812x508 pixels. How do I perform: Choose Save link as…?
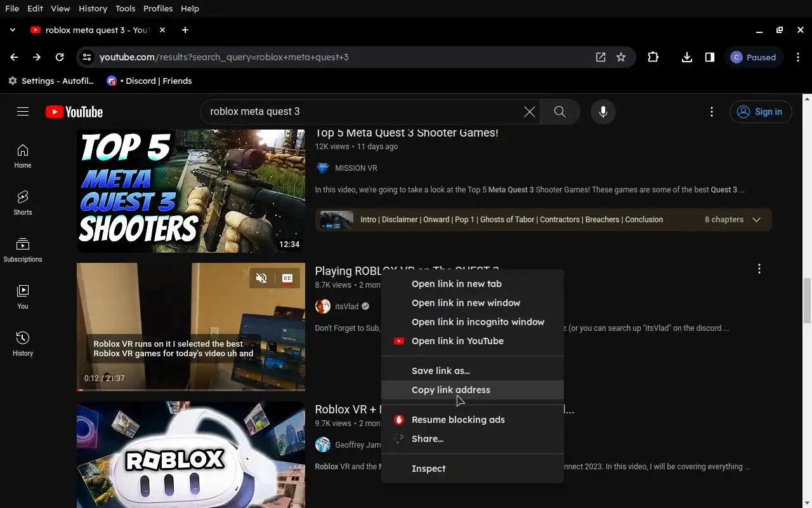pyautogui.click(x=473, y=371)
